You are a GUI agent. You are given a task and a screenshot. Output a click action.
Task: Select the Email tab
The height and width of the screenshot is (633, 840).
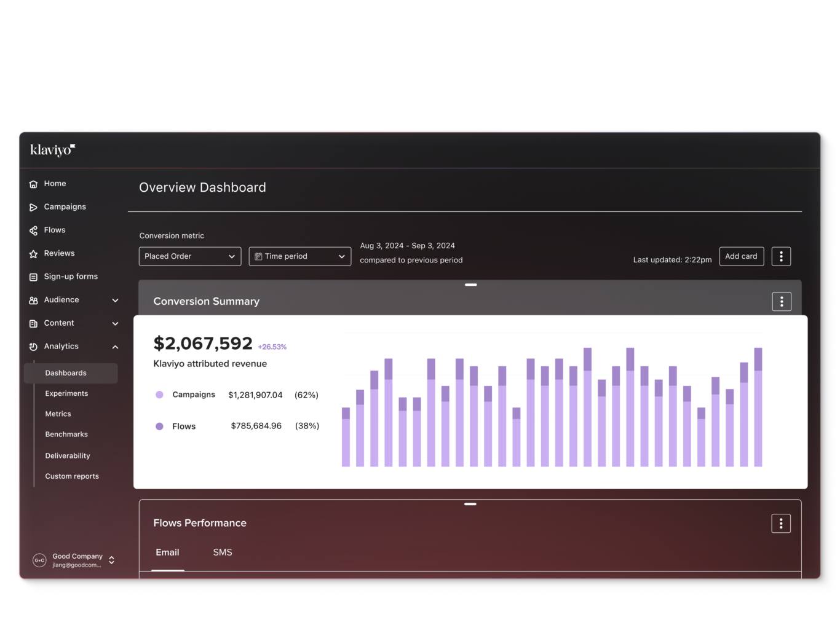[167, 552]
